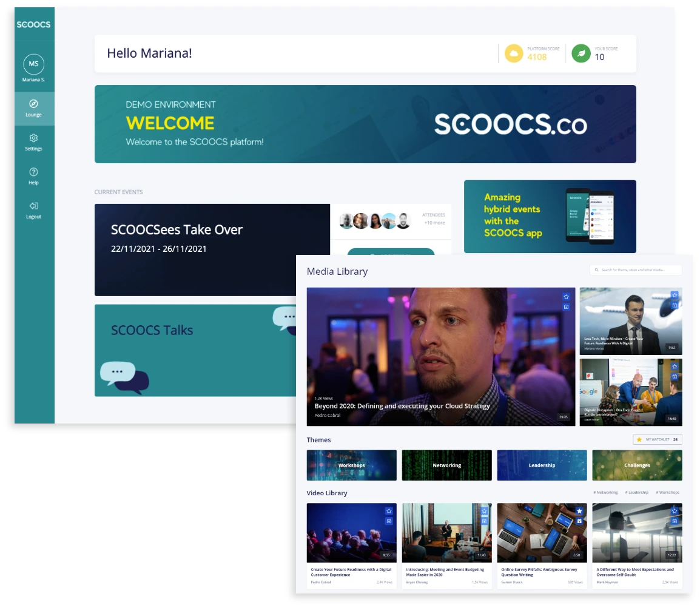This screenshot has height=608, width=700.
Task: Open Create Your Future Readiness video title
Action: 351,572
